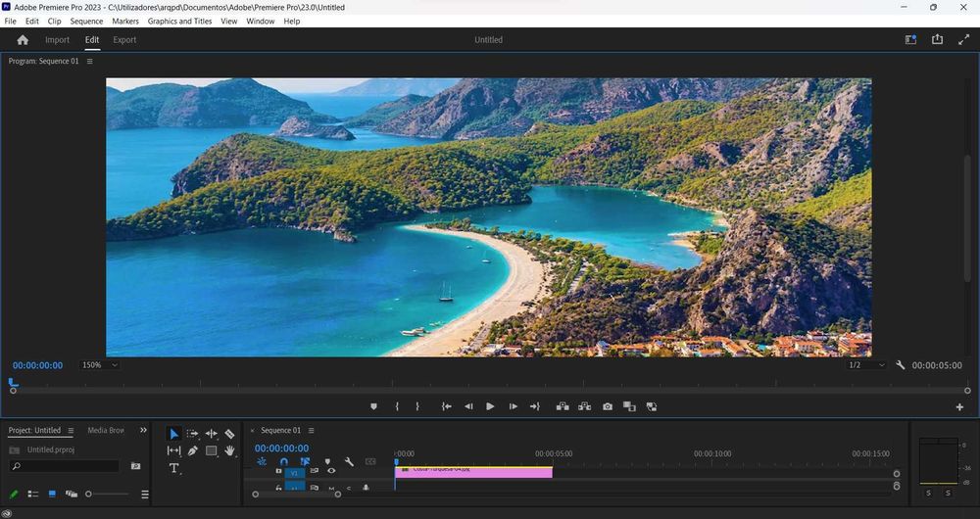
Task: Expand hidden panel tabs with double chevron
Action: pos(143,430)
